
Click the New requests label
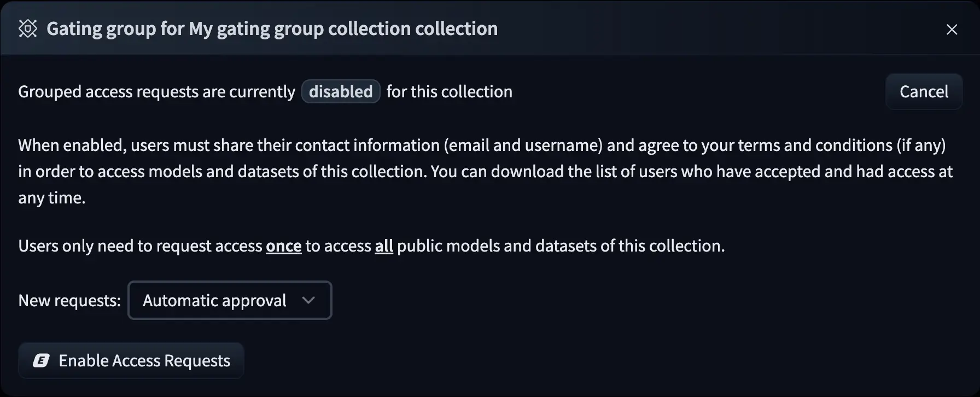tap(69, 300)
